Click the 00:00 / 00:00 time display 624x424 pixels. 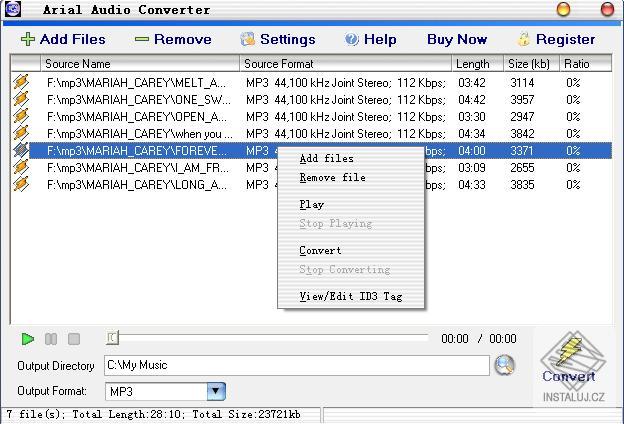click(x=479, y=339)
